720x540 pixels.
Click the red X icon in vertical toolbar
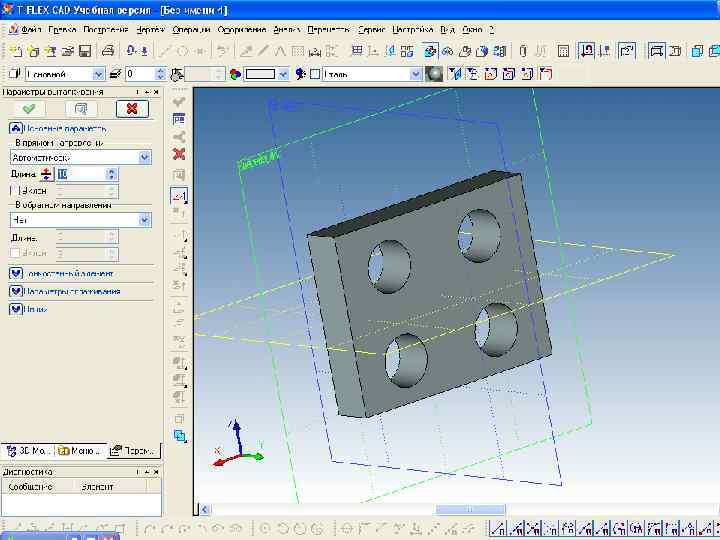click(179, 154)
